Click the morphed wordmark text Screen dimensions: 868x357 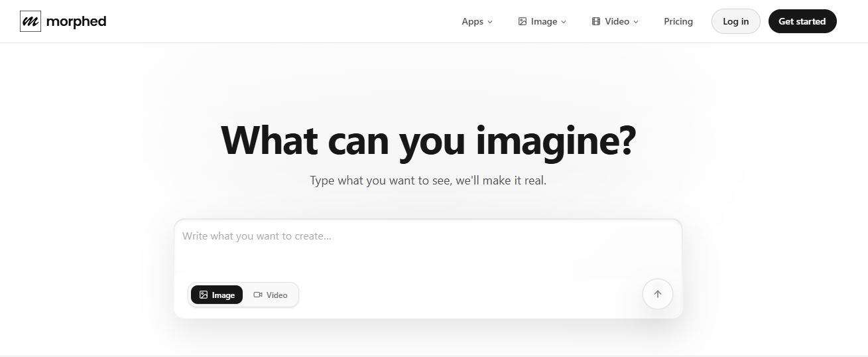(x=76, y=21)
